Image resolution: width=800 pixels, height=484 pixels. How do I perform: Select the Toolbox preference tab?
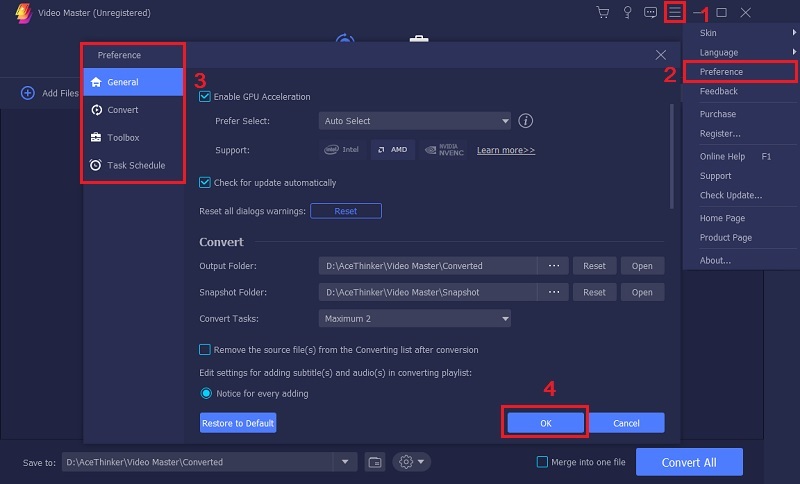pos(133,137)
